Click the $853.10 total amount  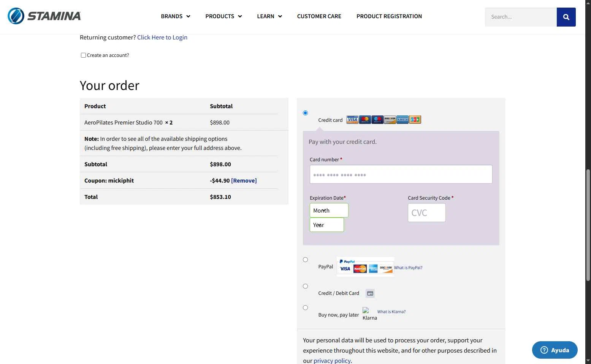pos(220,197)
